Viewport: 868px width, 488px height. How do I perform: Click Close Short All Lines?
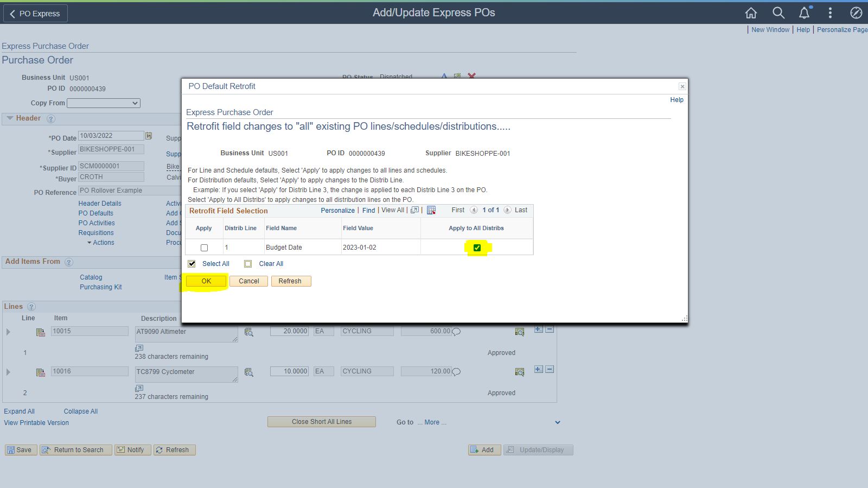coord(322,422)
